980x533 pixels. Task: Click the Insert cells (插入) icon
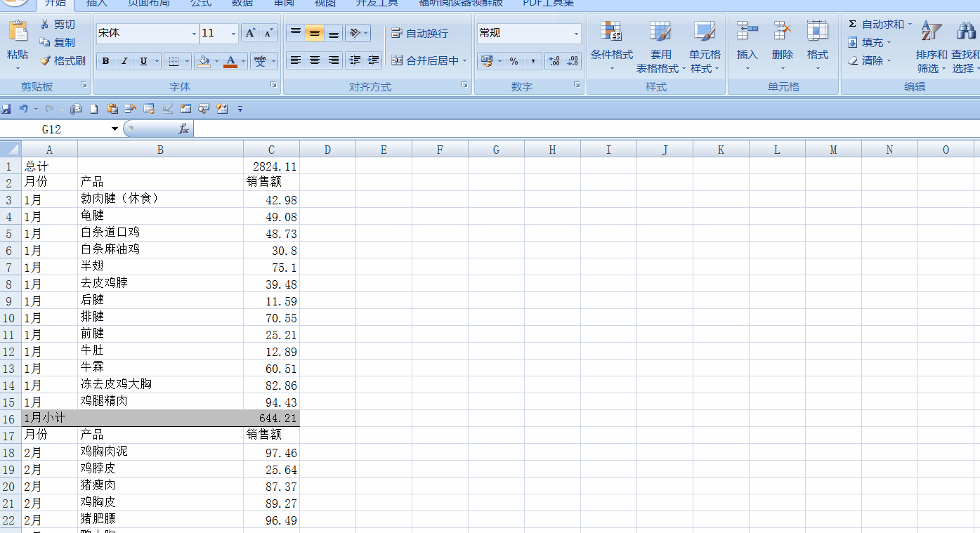[747, 32]
